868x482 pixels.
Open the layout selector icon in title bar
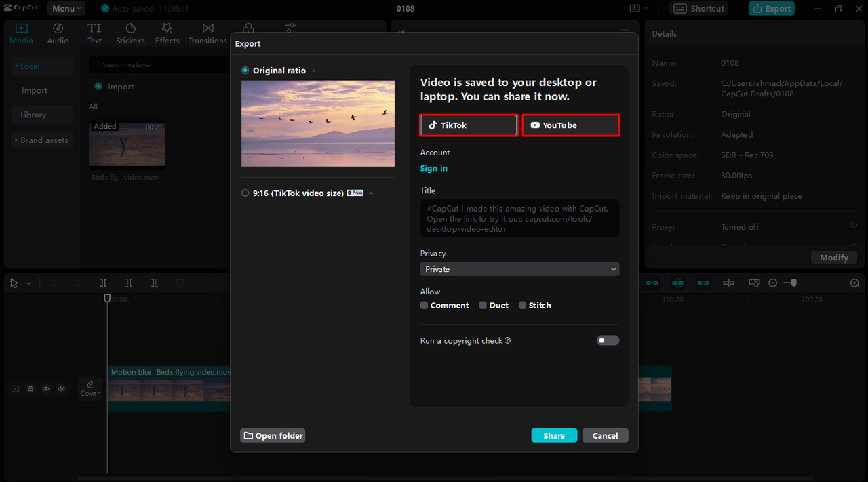pos(638,8)
